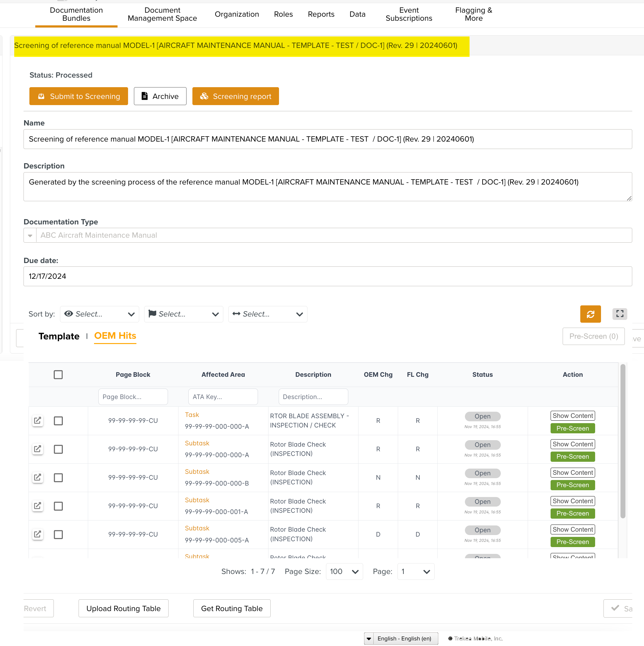Open the eye icon Sort by dropdown
This screenshot has width=644, height=646.
click(x=99, y=314)
